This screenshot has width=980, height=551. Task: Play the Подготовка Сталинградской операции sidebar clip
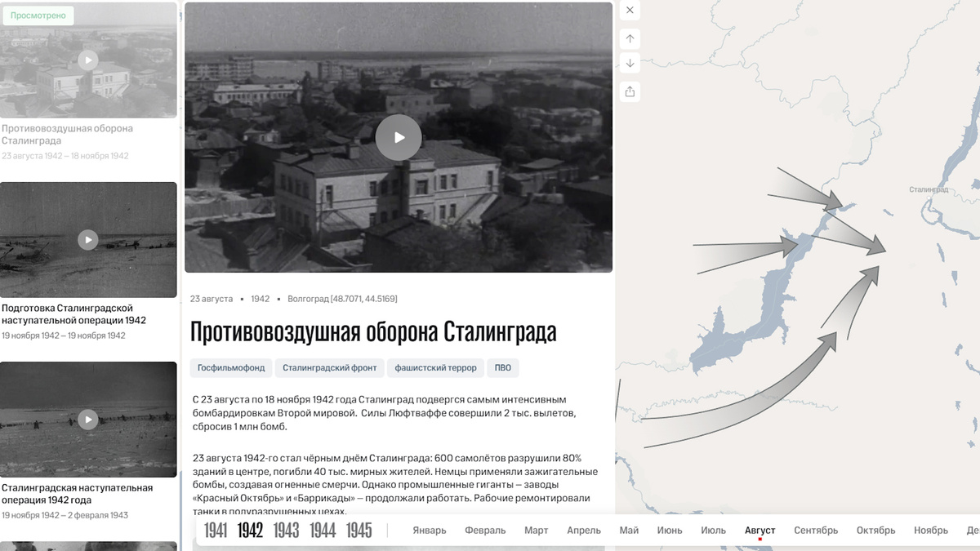tap(88, 239)
